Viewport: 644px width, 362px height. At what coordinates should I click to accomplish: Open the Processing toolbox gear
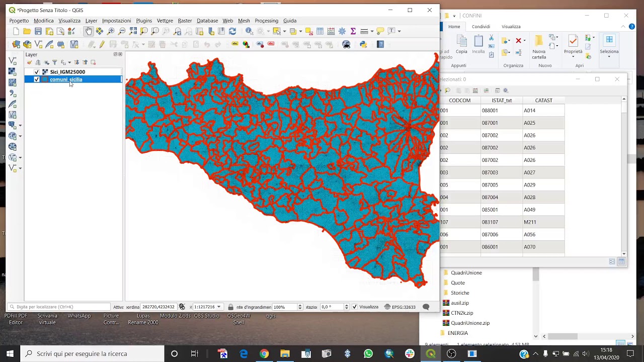pyautogui.click(x=342, y=31)
